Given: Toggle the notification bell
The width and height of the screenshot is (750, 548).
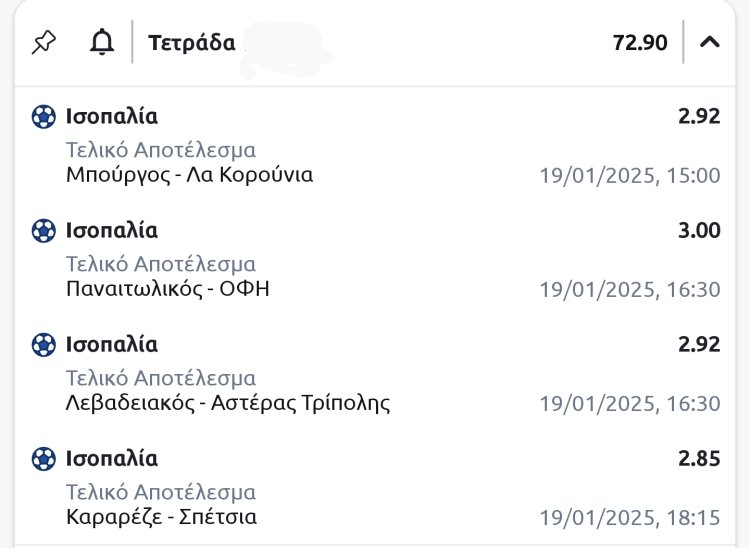Looking at the screenshot, I should pyautogui.click(x=101, y=43).
